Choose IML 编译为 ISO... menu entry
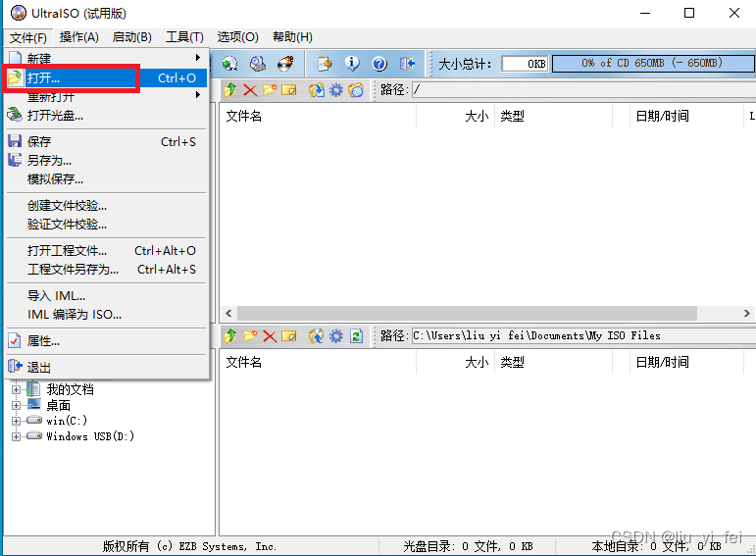The height and width of the screenshot is (556, 756). 107,315
